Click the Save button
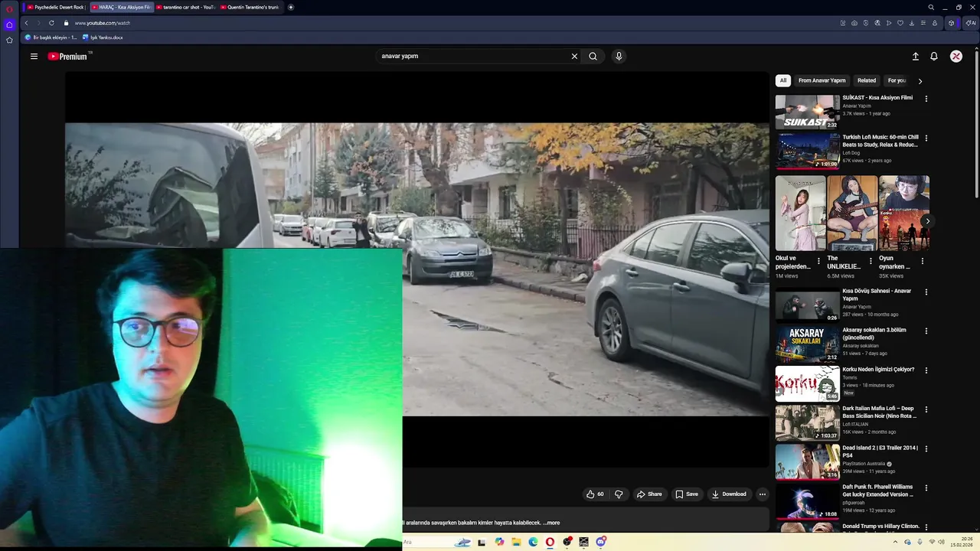 pyautogui.click(x=687, y=494)
